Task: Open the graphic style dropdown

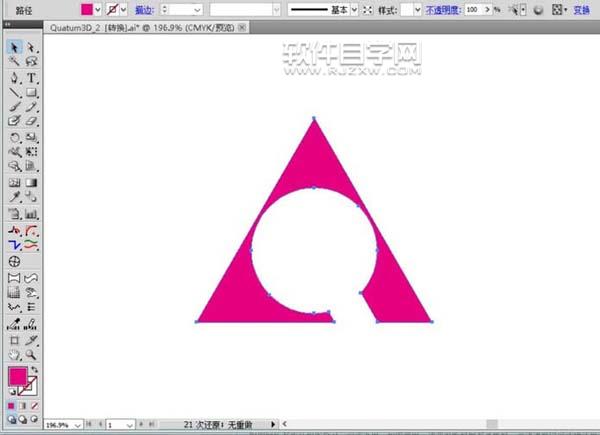Action: pos(417,10)
